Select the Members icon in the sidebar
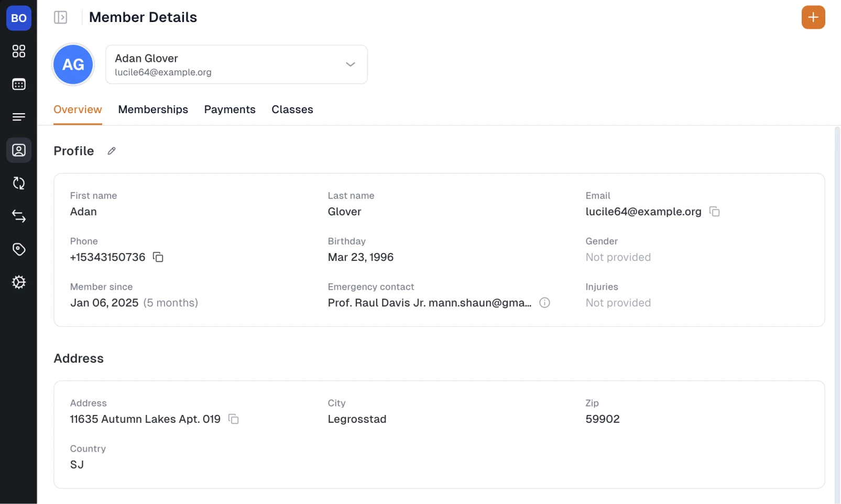Image resolution: width=841 pixels, height=504 pixels. pos(19,150)
